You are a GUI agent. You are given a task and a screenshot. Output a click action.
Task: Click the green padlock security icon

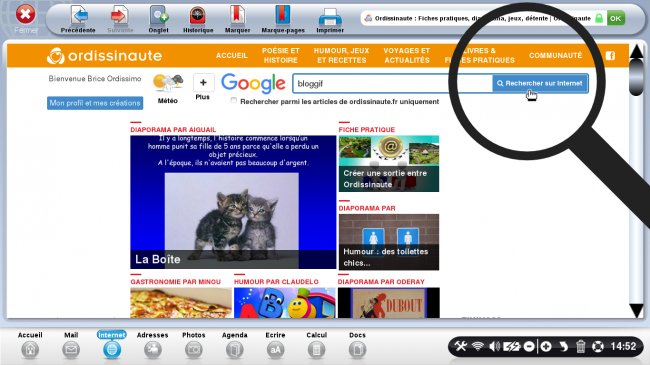pyautogui.click(x=599, y=18)
